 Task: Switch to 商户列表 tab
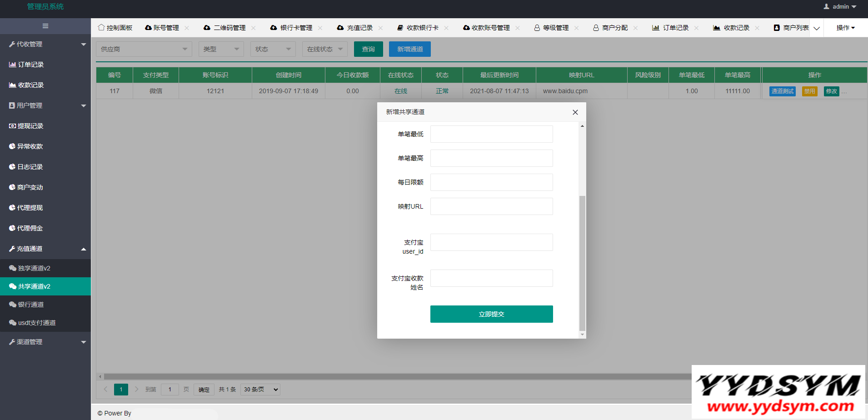click(791, 28)
